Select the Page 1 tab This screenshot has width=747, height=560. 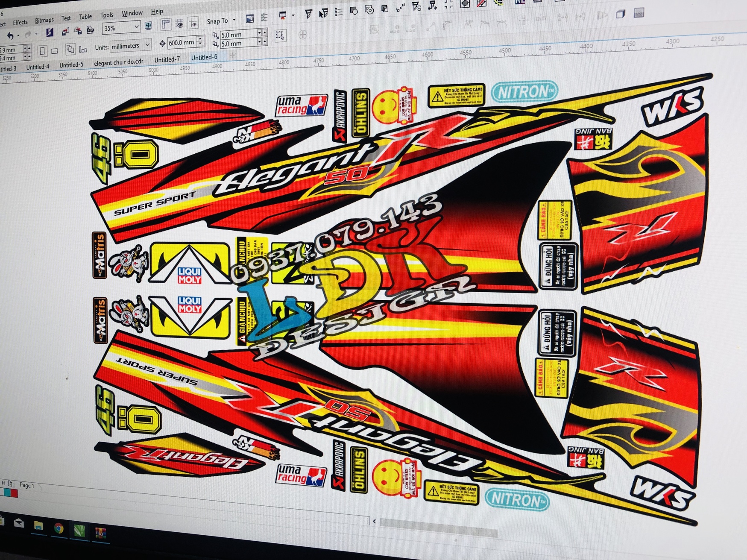(26, 486)
